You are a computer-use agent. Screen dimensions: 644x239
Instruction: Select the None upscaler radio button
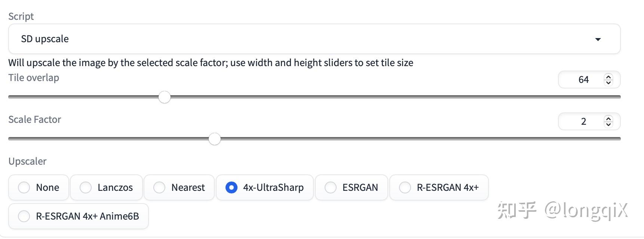24,187
